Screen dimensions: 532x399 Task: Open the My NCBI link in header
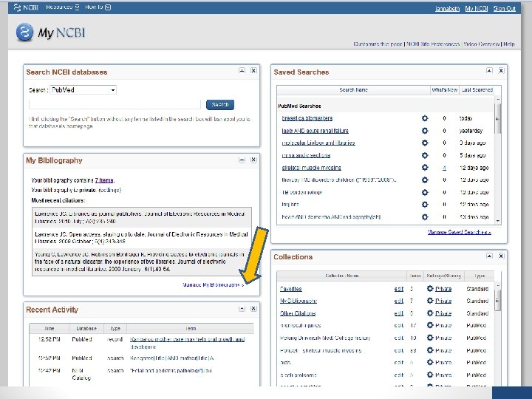coord(476,8)
